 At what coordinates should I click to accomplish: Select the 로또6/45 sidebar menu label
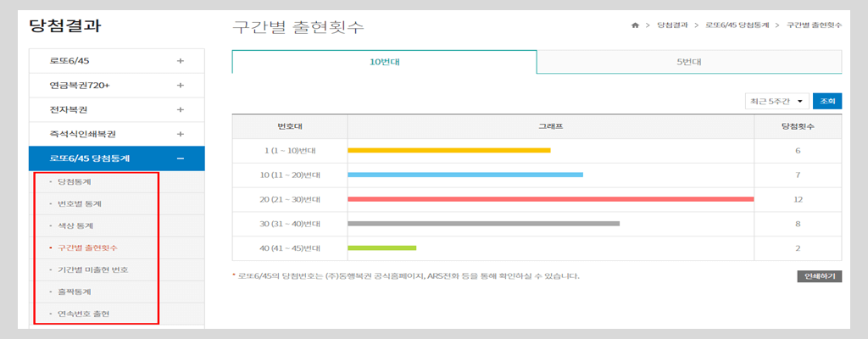[70, 61]
